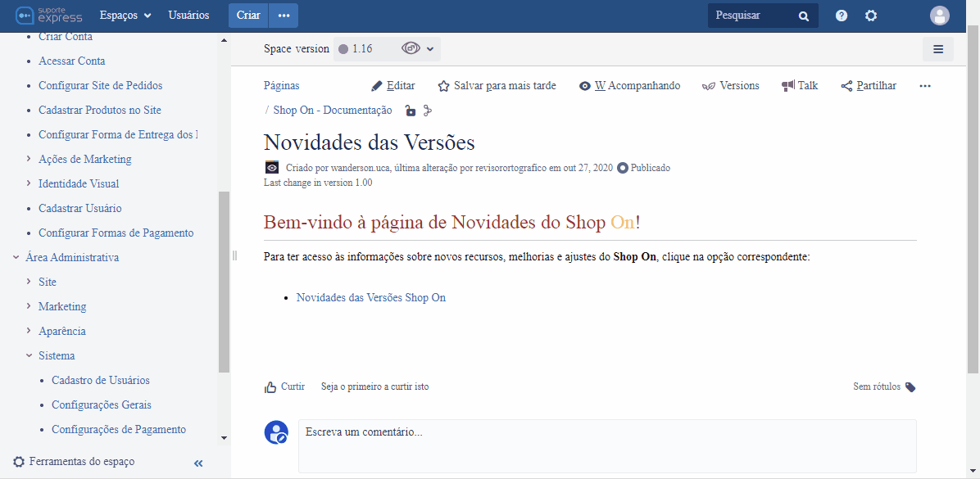Open Cadastrar Usuário page

point(80,209)
